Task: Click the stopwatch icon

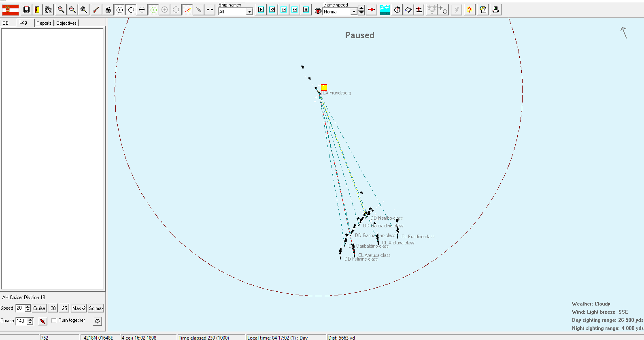Action: (x=397, y=10)
